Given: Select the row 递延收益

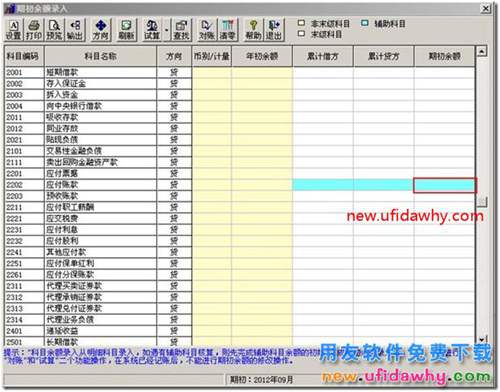Looking at the screenshot, I should pyautogui.click(x=240, y=331).
